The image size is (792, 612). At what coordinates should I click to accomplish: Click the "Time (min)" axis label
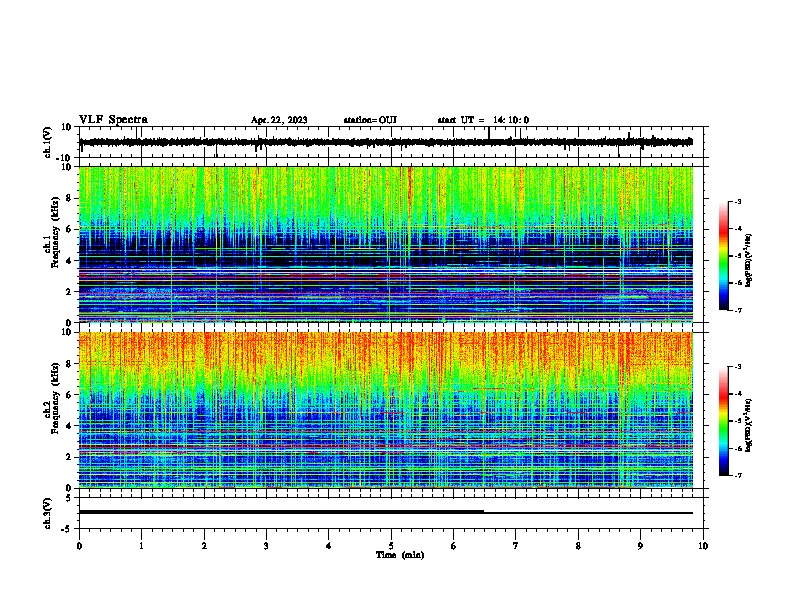tap(400, 555)
